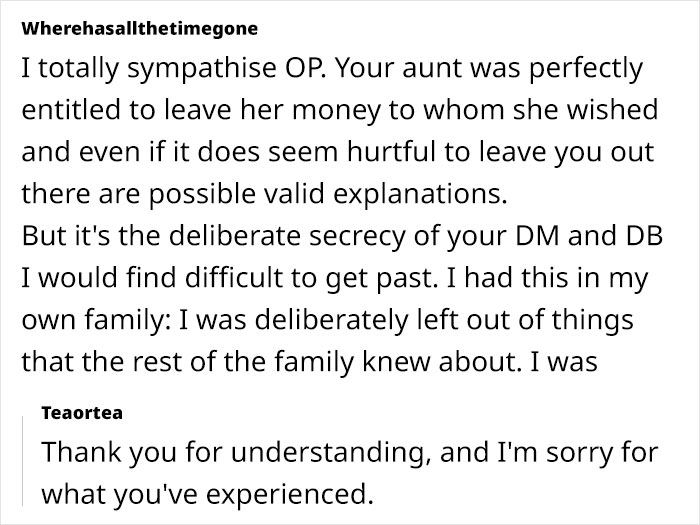The image size is (700, 525).
Task: Open the Wherehasallthetimegone user profile
Action: click(x=139, y=29)
